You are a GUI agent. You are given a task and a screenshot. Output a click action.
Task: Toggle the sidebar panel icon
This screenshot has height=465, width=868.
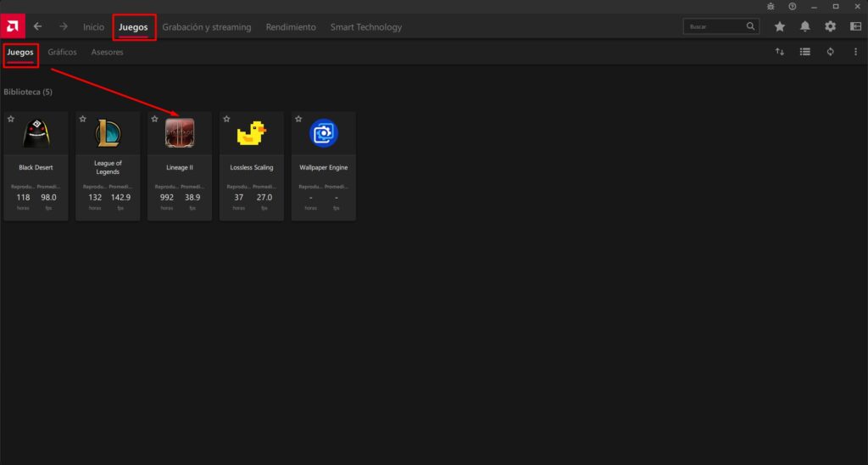(855, 26)
